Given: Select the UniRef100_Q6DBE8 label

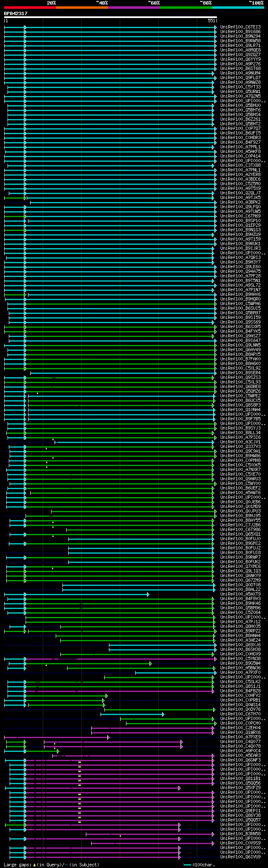Looking at the screenshot, I should pos(240,387).
